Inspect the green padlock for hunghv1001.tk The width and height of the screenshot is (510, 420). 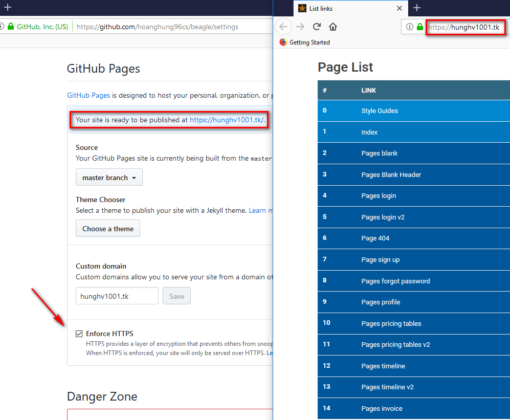tap(420, 27)
